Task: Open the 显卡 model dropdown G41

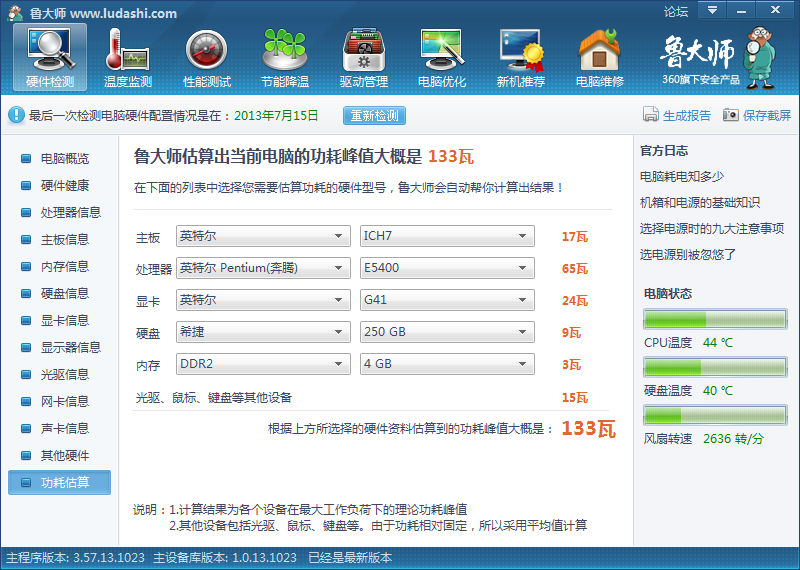Action: coord(447,300)
